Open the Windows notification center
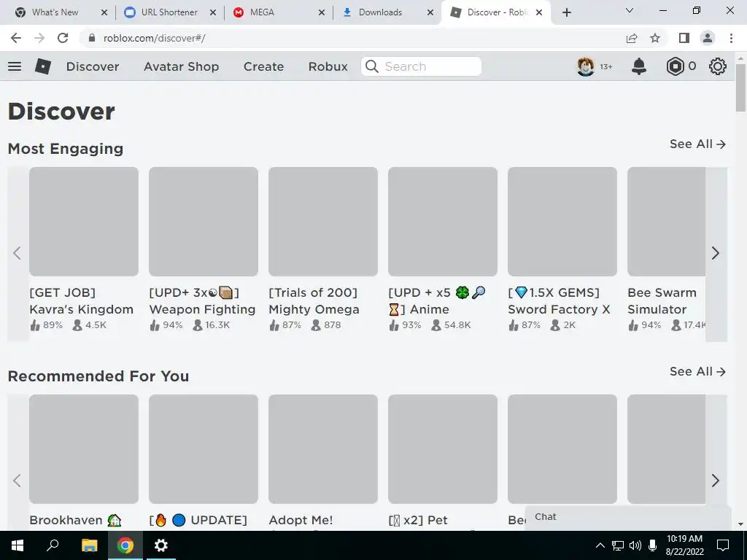This screenshot has height=560, width=747. 723,545
